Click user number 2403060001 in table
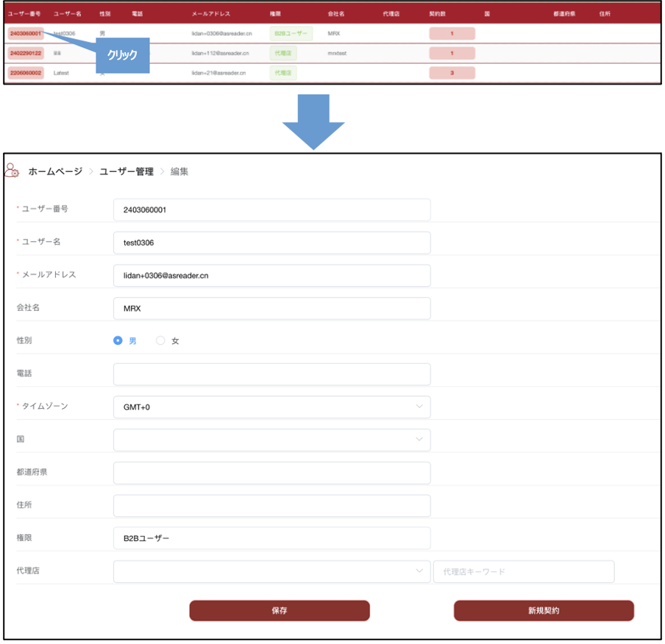Viewport: 665px width, 644px height. pyautogui.click(x=25, y=34)
